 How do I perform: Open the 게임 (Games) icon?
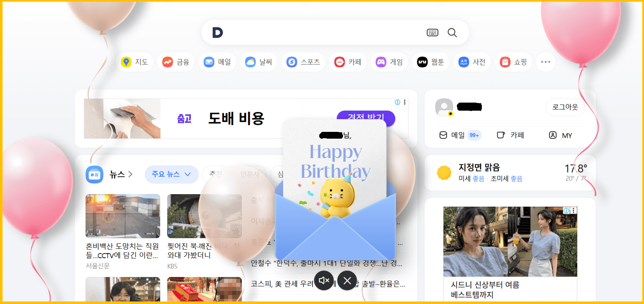pyautogui.click(x=389, y=61)
